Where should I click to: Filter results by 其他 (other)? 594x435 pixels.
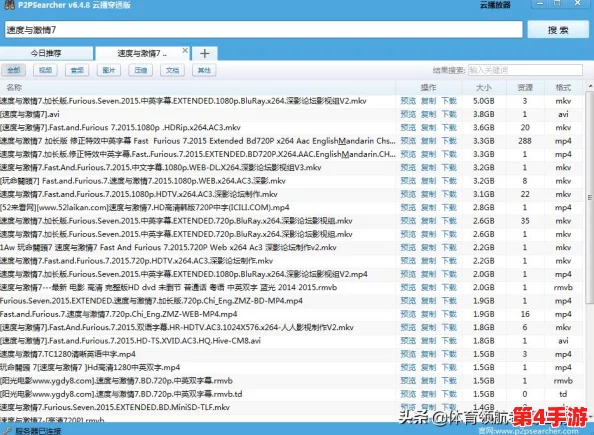pos(204,70)
